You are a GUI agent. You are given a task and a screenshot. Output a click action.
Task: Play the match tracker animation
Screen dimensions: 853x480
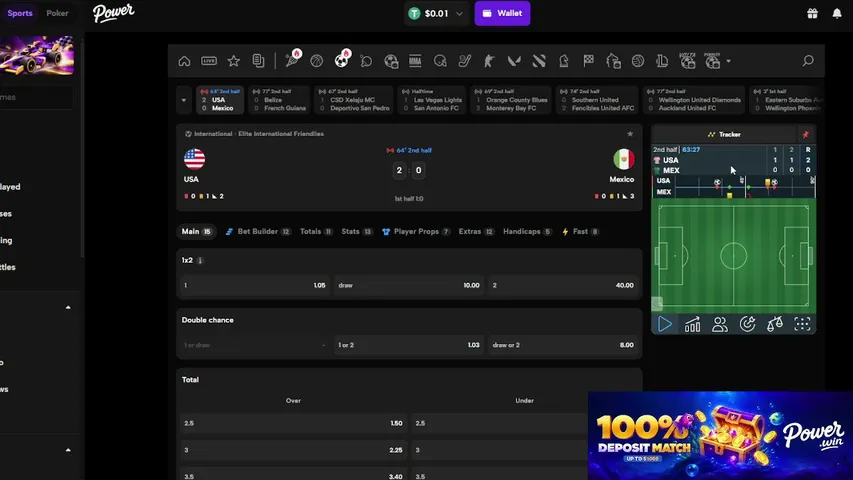pos(665,324)
